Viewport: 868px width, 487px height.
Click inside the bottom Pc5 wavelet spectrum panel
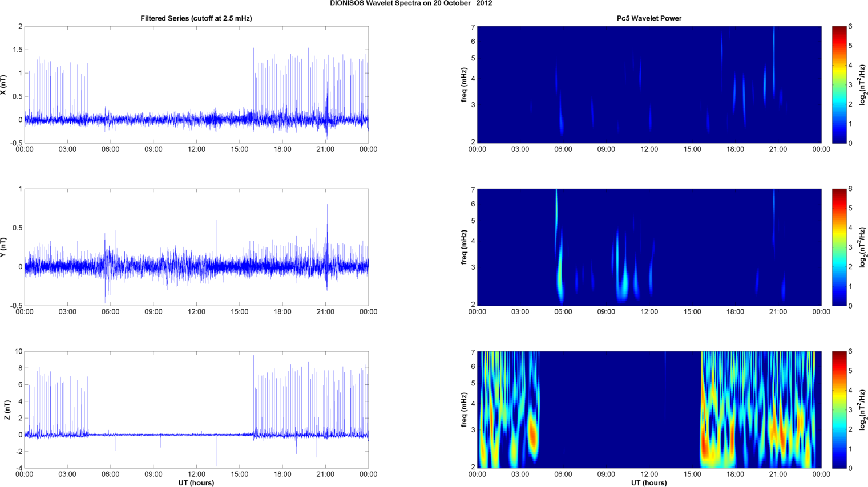click(649, 410)
